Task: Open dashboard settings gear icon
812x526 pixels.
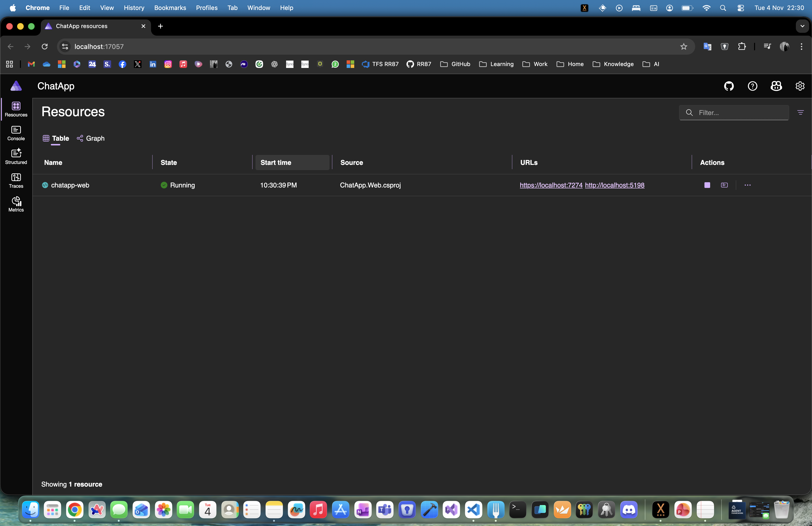Action: pyautogui.click(x=800, y=86)
